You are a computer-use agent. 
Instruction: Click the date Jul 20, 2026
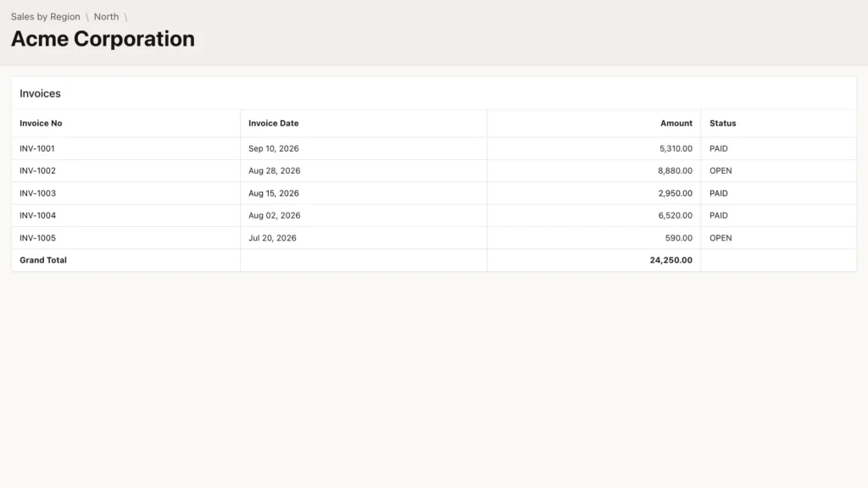[272, 238]
